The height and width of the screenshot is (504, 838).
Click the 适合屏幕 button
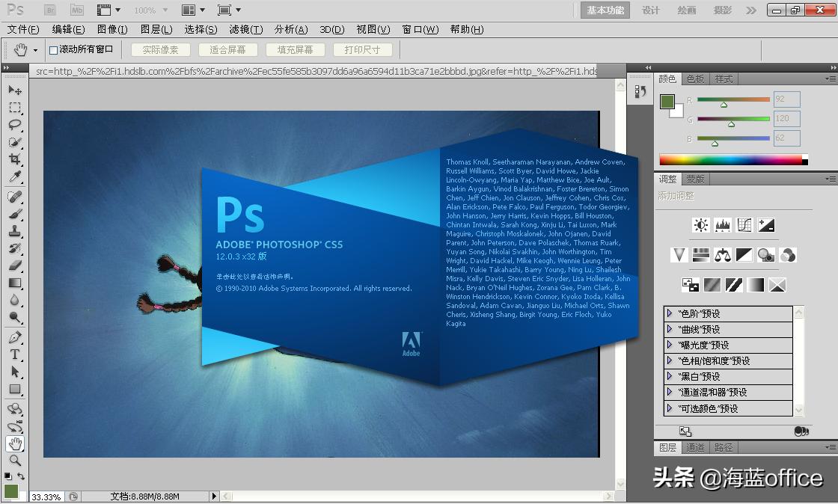229,49
